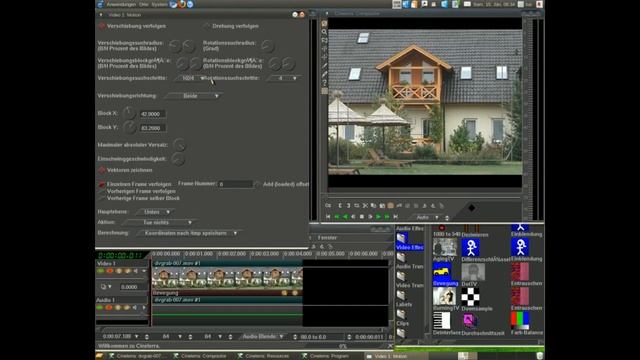Open Aktion dropdown set to Tue nichts
The image size is (640, 360).
click(159, 222)
